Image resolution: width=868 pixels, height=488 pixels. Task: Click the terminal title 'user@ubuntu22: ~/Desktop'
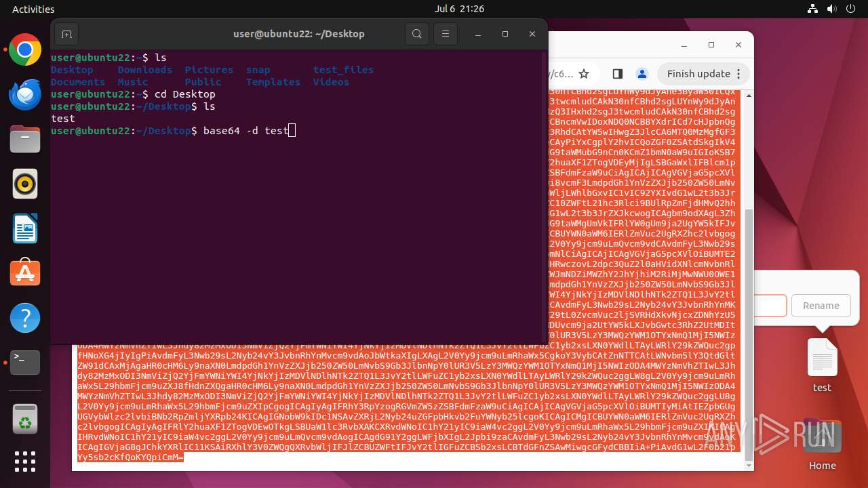(x=299, y=34)
